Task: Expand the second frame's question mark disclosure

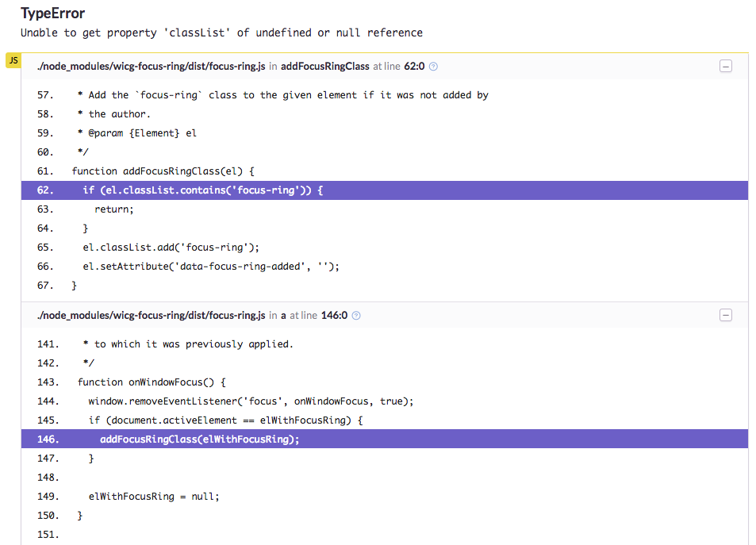Action: click(x=355, y=315)
